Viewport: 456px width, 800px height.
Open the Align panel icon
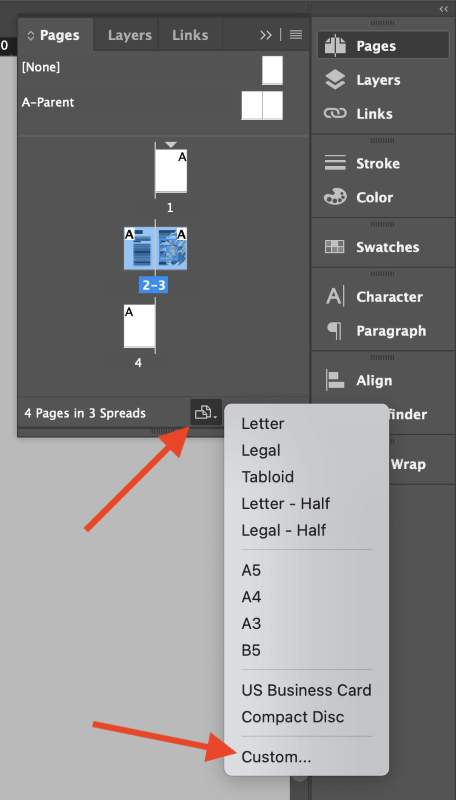coord(335,381)
